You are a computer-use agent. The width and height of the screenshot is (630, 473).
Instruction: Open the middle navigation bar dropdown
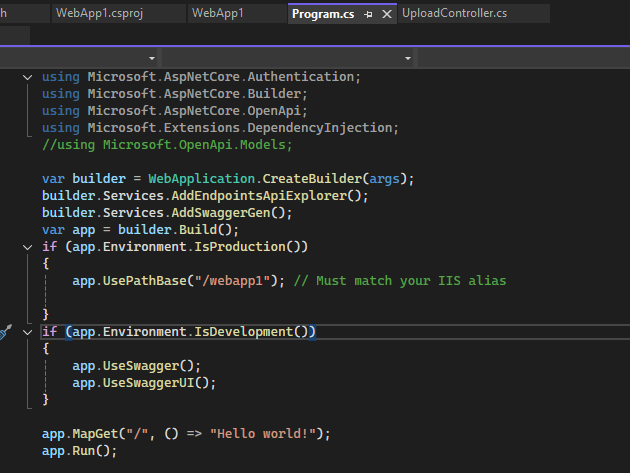(408, 58)
